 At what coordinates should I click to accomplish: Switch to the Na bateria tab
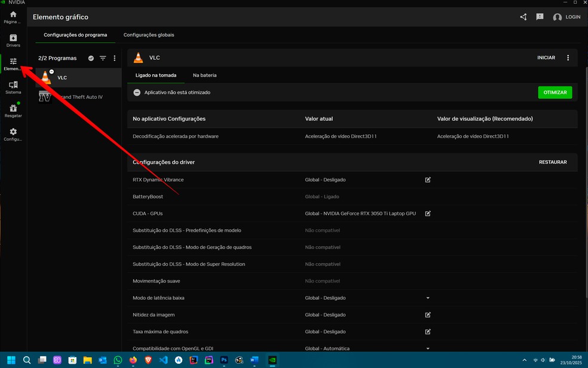[x=204, y=75]
